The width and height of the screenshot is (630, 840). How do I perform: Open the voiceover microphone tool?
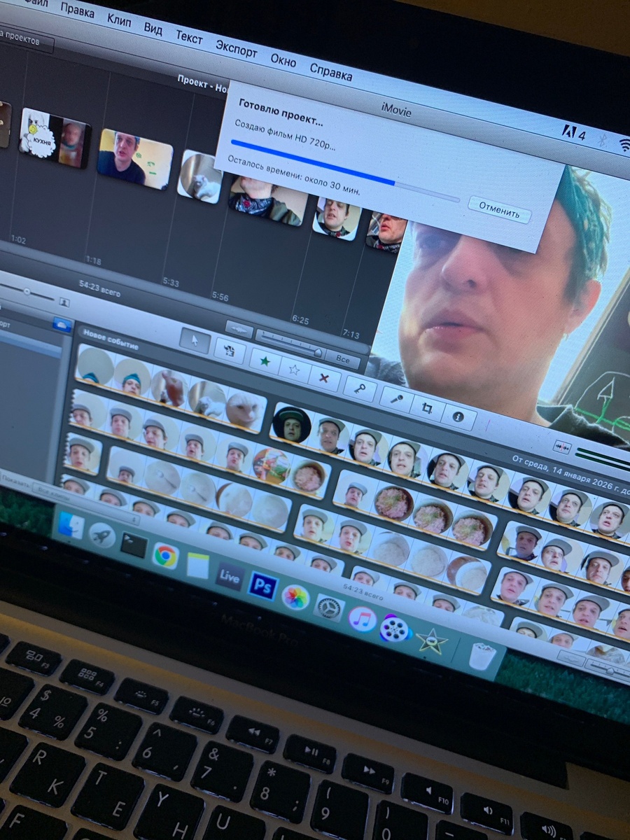click(395, 400)
